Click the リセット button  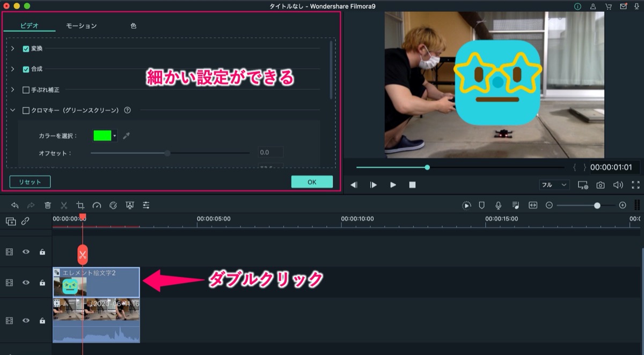coord(30,182)
